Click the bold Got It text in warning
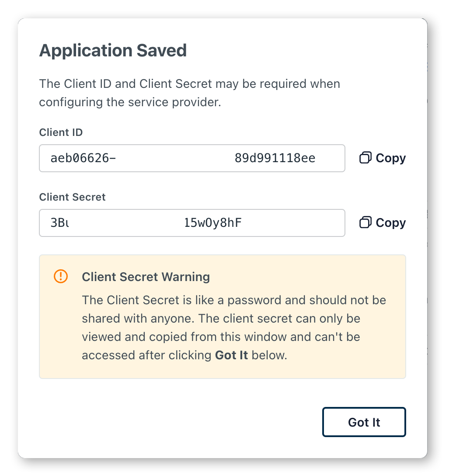The width and height of the screenshot is (449, 476). coord(231,355)
